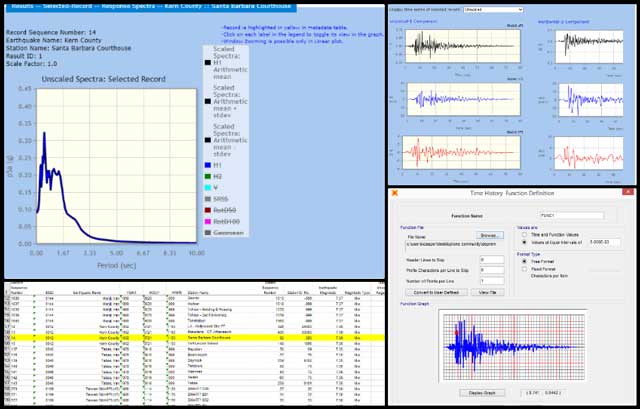Click the Browse button for function file

coord(489,234)
